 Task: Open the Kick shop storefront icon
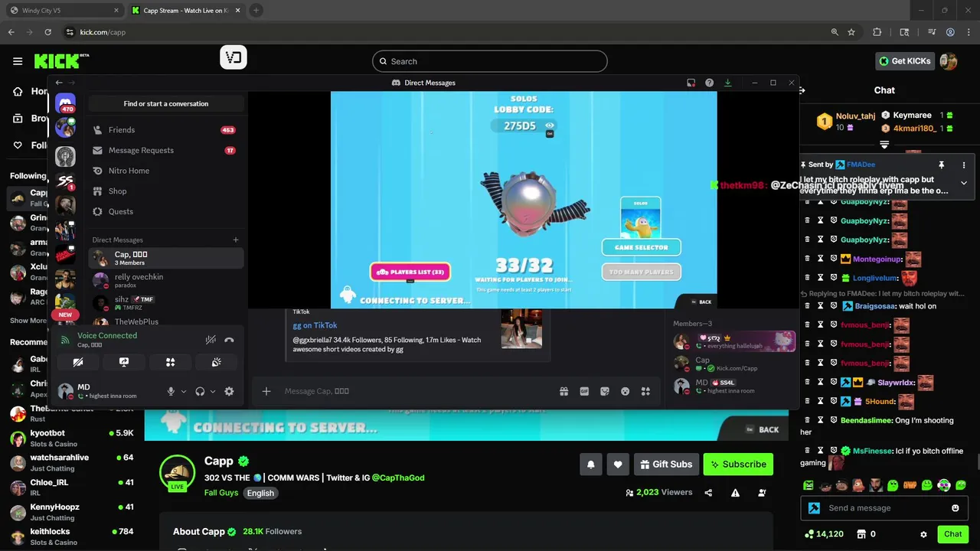click(x=861, y=534)
